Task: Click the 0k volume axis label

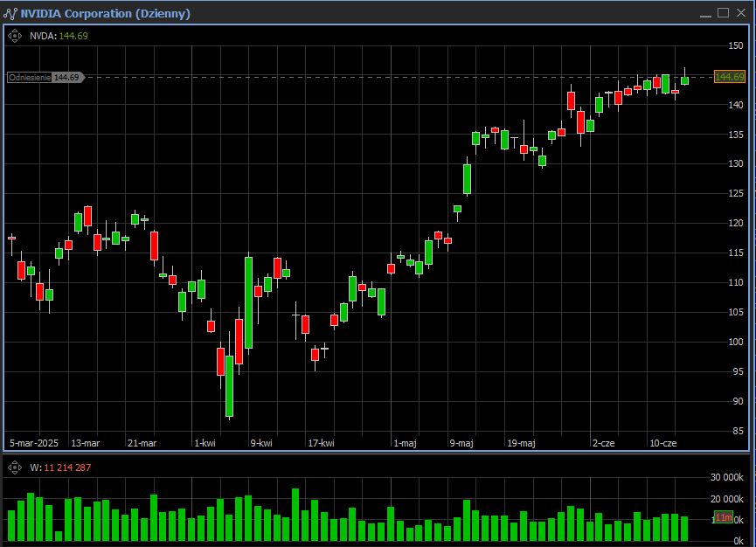Action: 739,541
